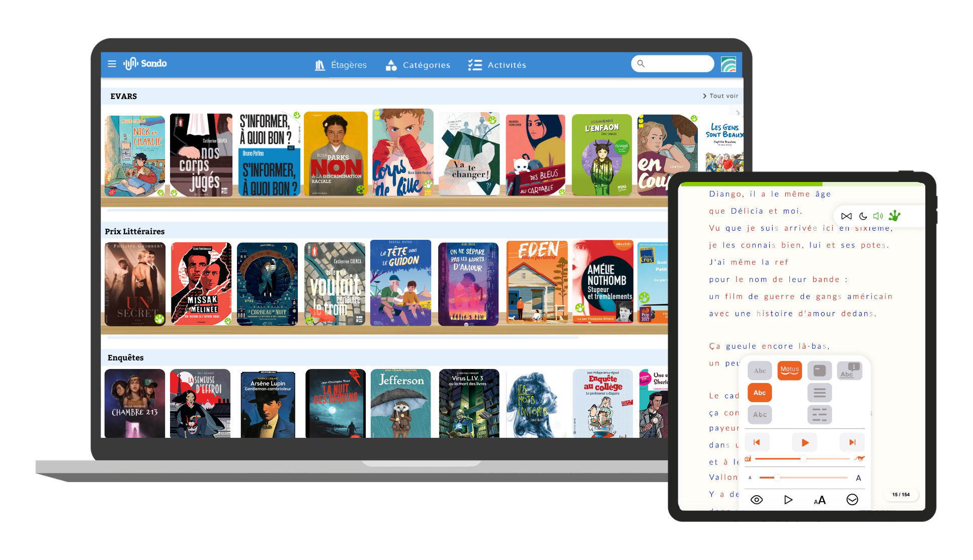Viewport: 973px width, 560px height.
Task: Open the Eden fille de personne book
Action: pos(537,282)
